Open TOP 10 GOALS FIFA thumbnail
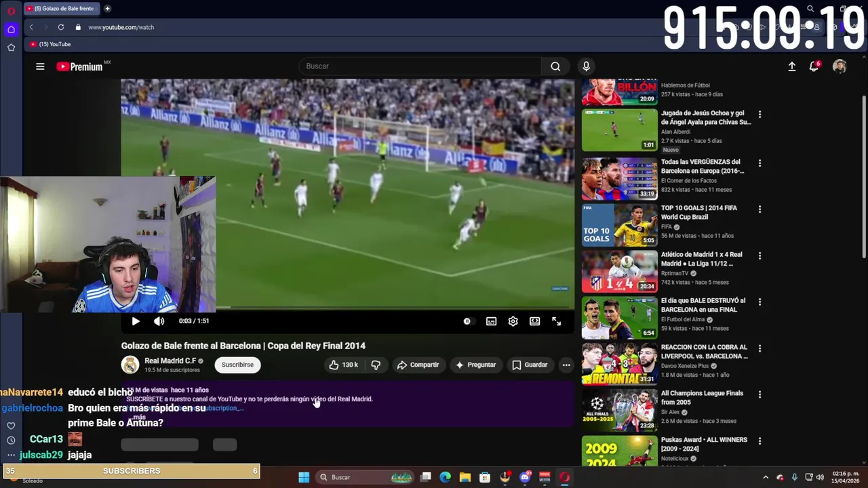This screenshot has height=488, width=868. [x=620, y=225]
